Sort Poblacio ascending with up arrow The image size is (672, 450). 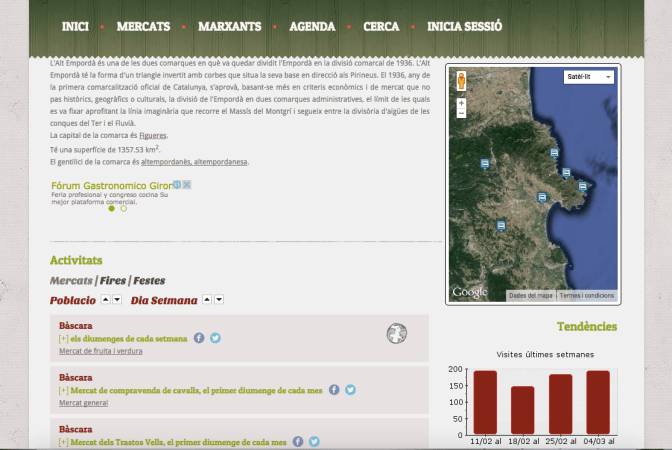tap(105, 300)
